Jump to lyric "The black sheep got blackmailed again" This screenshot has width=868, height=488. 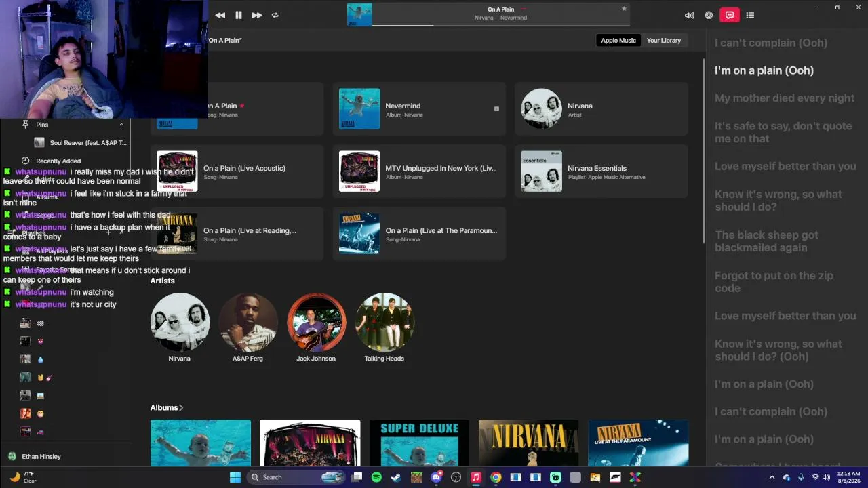766,241
